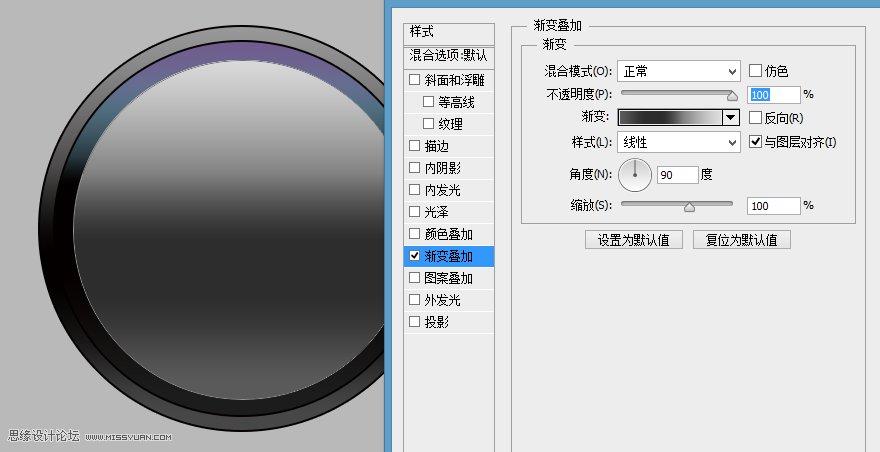Viewport: 880px width, 452px height.
Task: Select the 图案叠加 style label
Action: click(x=448, y=278)
